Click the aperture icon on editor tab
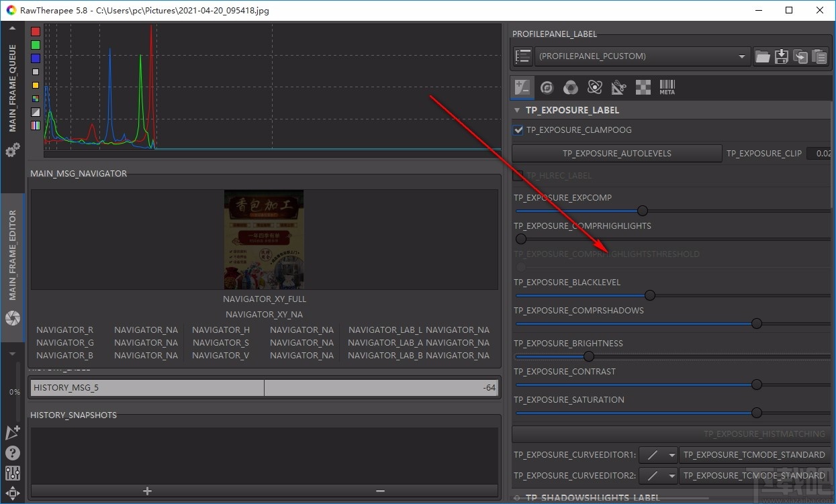This screenshot has height=504, width=836. tap(13, 317)
